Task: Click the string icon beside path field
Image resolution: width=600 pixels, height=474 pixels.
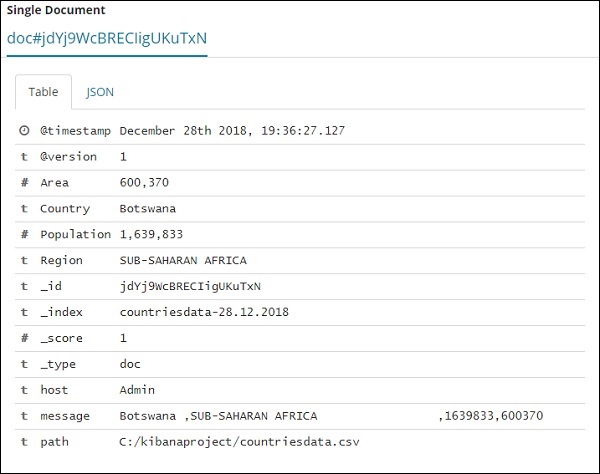Action: pos(24,441)
